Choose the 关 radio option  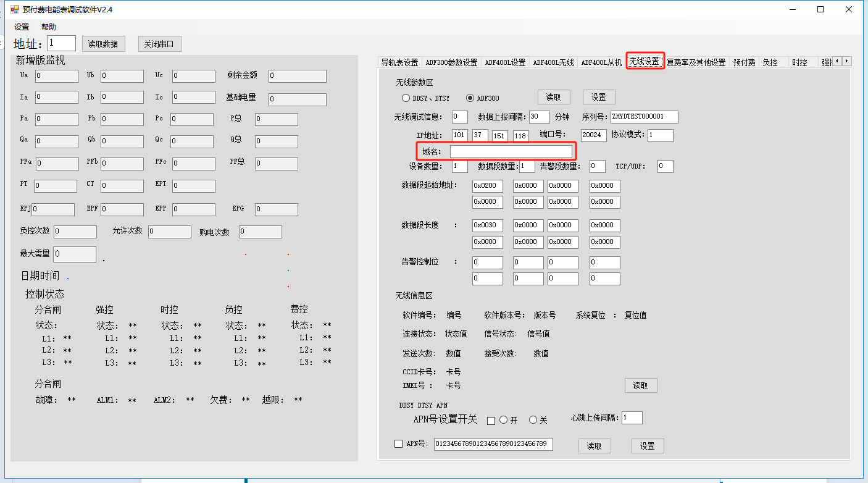pos(533,420)
